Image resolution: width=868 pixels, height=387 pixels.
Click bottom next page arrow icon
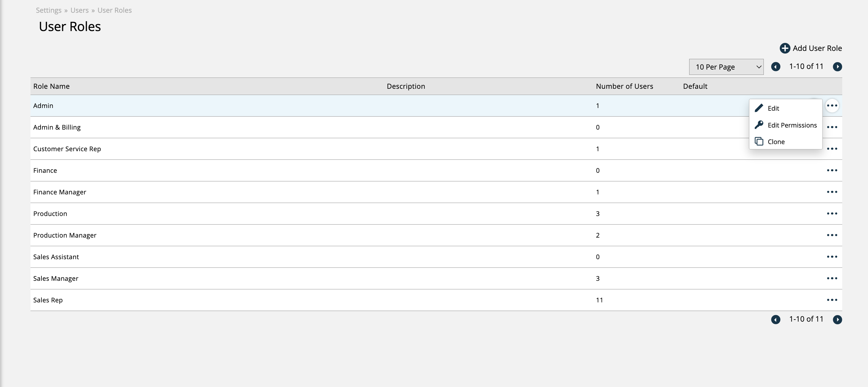[x=837, y=319]
